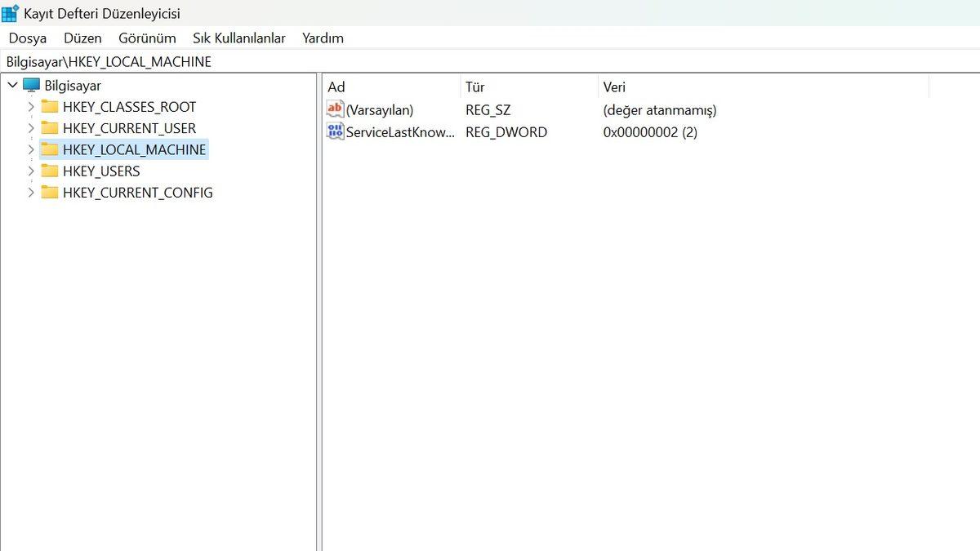The image size is (980, 551).
Task: Click the binary DWORD icon beside ServiceLastKnow
Action: coord(334,131)
